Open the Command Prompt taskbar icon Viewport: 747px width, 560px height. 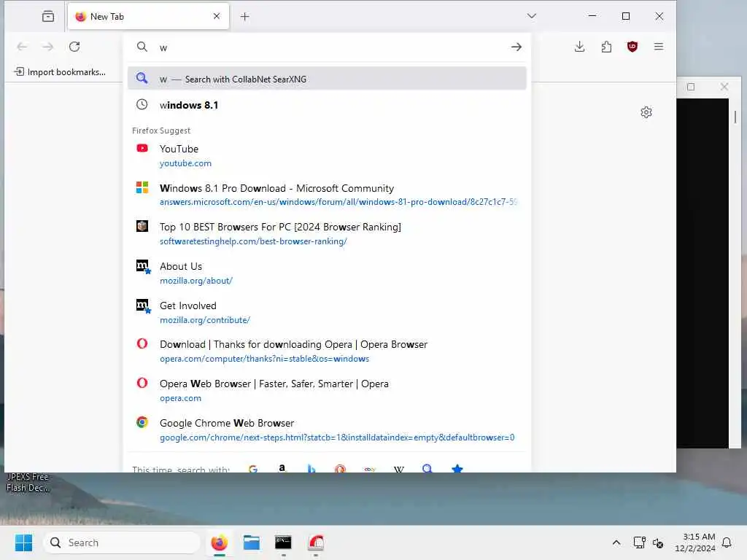(283, 542)
